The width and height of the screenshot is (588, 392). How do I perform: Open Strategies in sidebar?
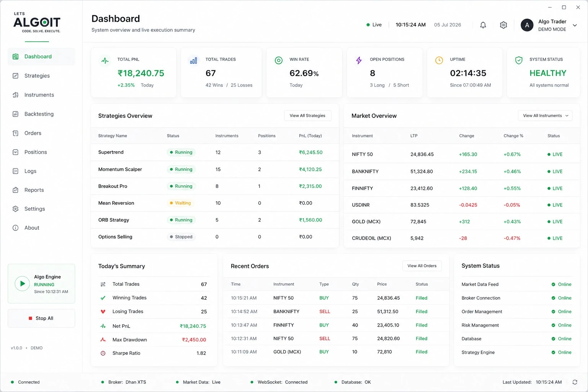point(41,76)
